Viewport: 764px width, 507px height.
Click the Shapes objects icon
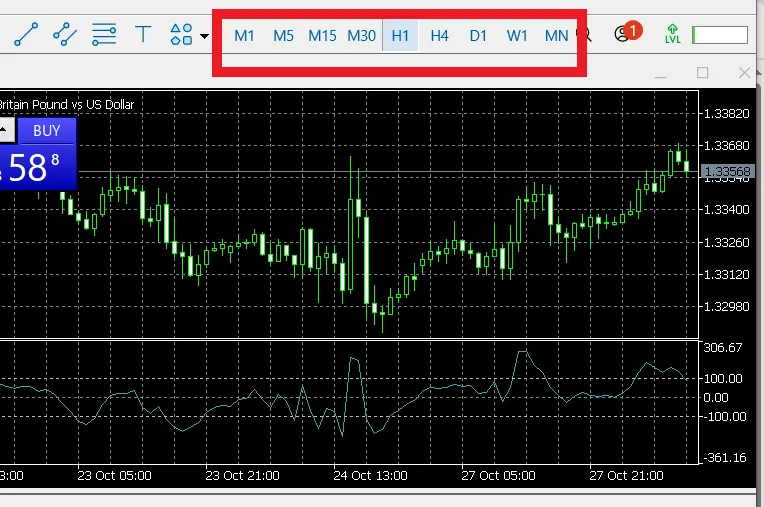click(181, 35)
